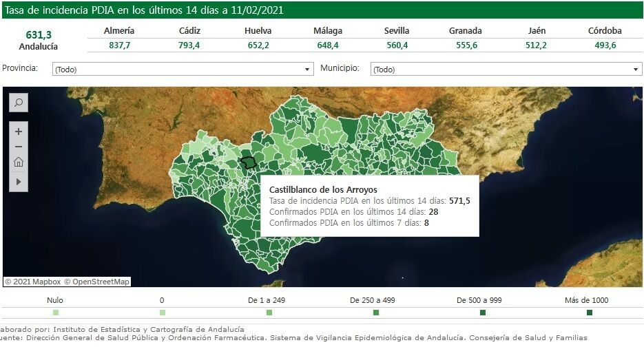Click the map search magnifier icon

point(19,103)
